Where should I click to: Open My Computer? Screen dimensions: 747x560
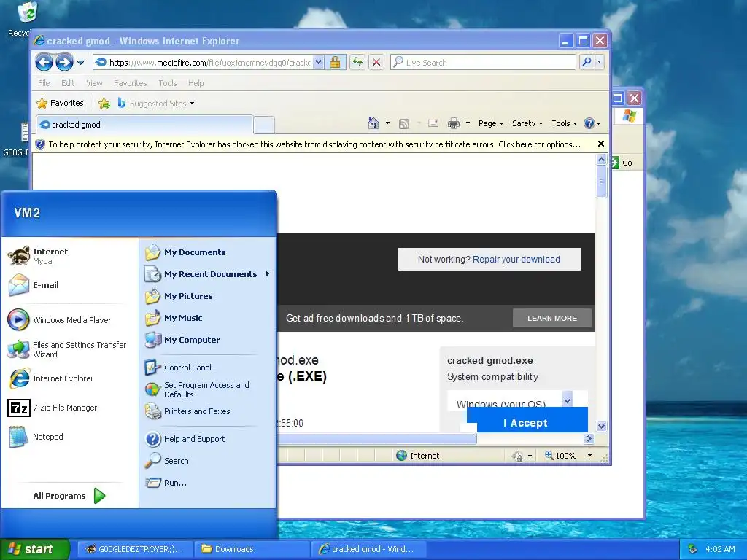[x=207, y=340]
